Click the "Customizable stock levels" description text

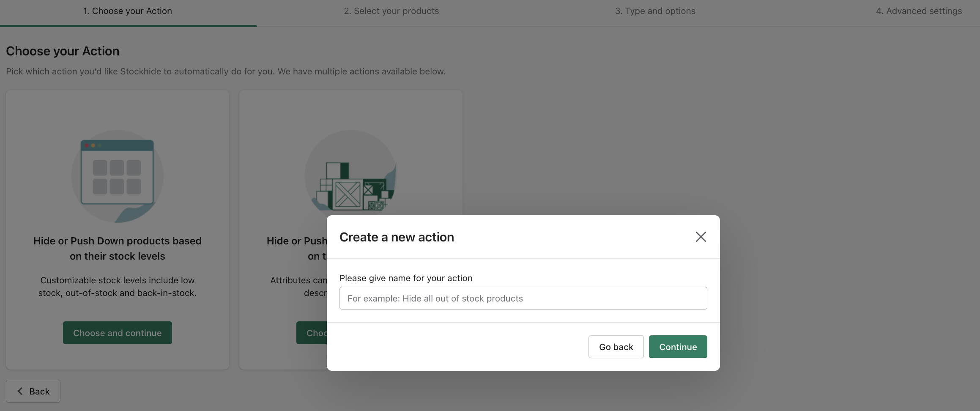point(117,286)
